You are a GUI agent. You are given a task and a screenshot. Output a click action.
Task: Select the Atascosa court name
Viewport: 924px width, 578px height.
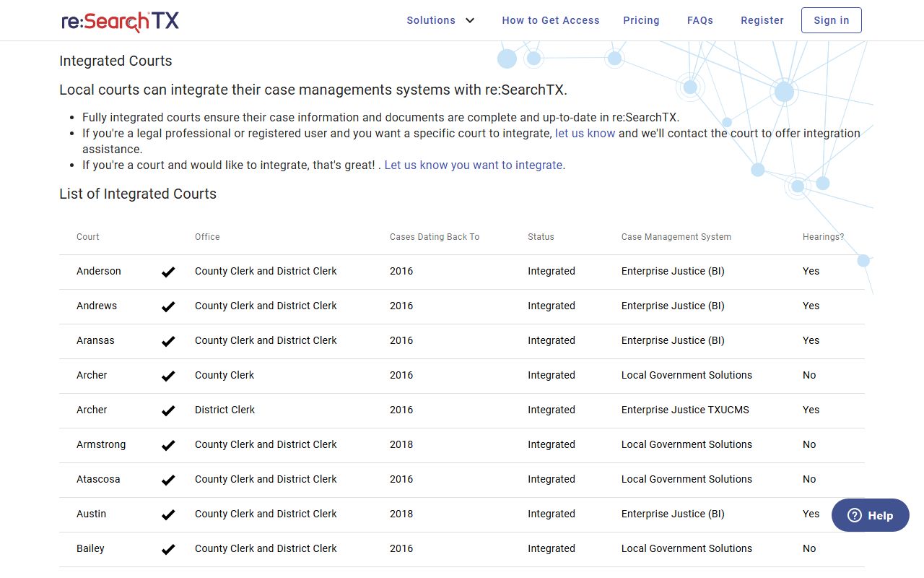pos(98,479)
